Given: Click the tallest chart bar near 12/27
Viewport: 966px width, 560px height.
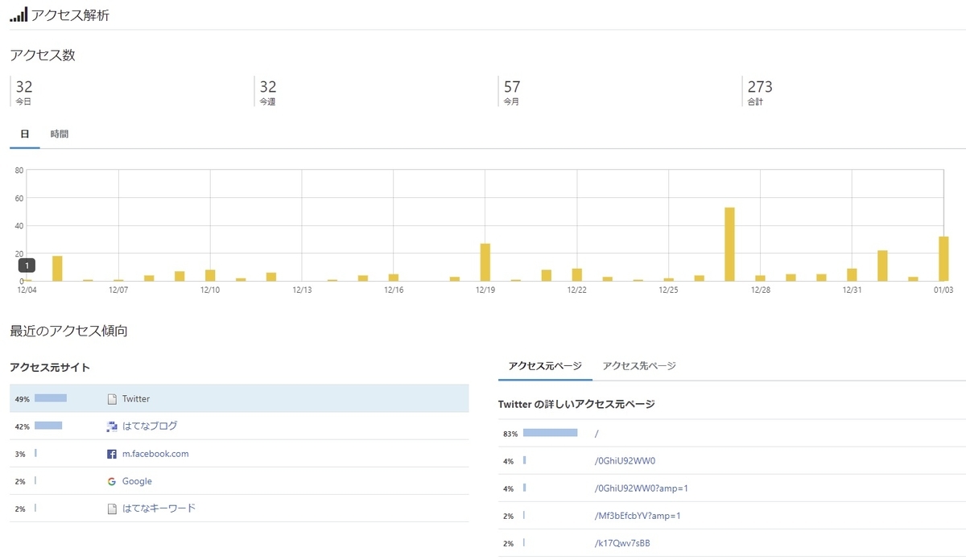Looking at the screenshot, I should (x=729, y=244).
